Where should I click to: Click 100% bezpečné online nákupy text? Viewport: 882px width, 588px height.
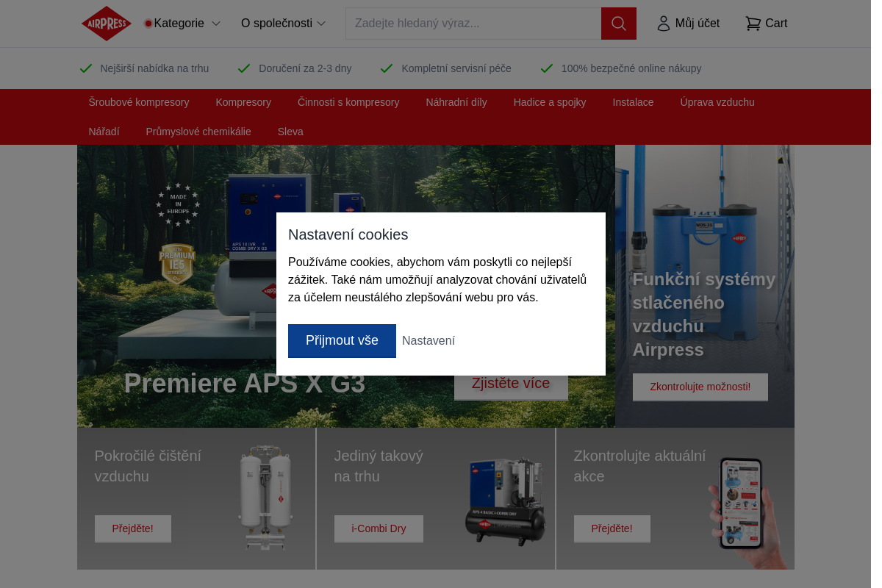pyautogui.click(x=631, y=68)
